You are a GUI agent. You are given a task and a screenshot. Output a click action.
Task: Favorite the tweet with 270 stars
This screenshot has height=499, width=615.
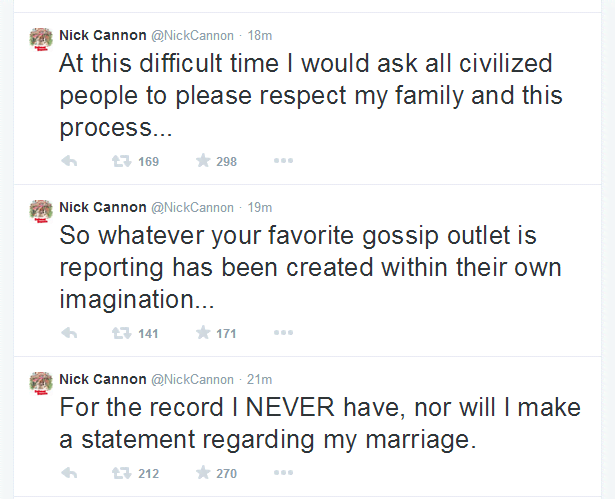pos(203,472)
